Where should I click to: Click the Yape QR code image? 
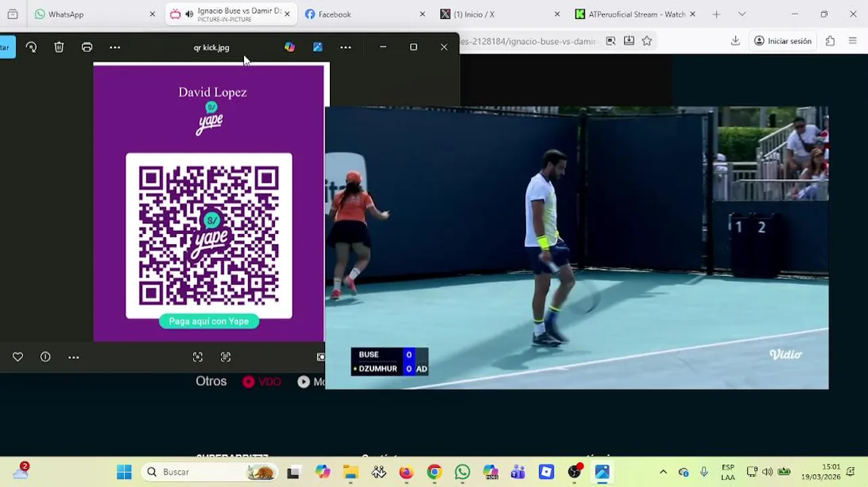209,235
